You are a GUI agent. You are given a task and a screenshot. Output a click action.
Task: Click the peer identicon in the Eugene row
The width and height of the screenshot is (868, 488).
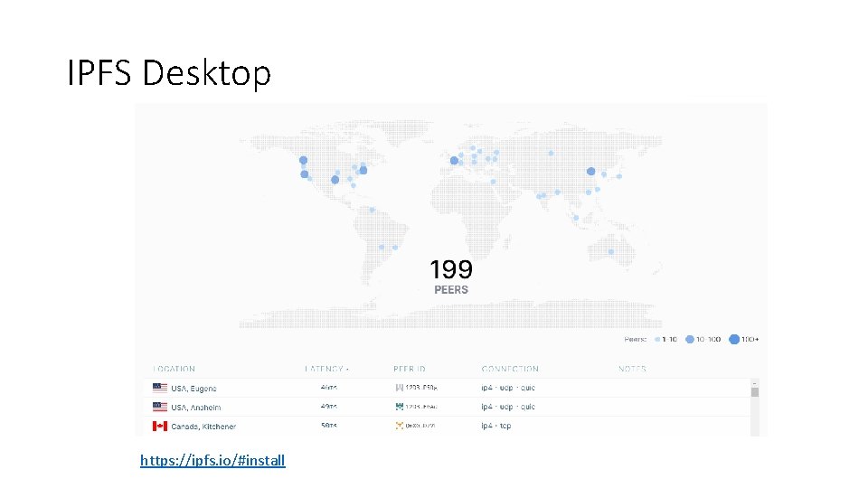coord(399,388)
